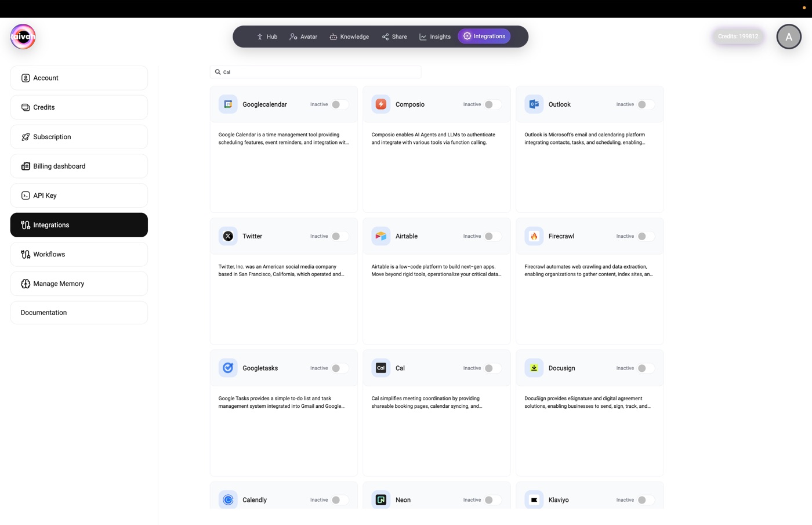Click the Credits: 199812 badge
Image resolution: width=812 pixels, height=525 pixels.
[738, 36]
